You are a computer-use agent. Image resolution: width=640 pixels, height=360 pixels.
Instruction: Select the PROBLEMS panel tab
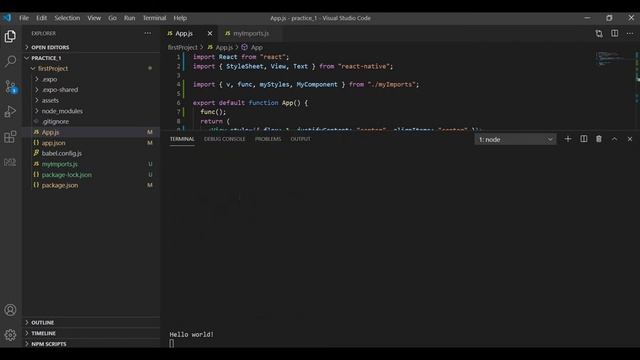[x=268, y=139]
